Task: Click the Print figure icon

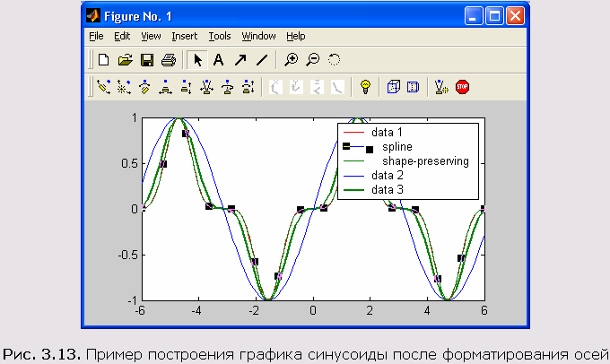Action: (169, 60)
